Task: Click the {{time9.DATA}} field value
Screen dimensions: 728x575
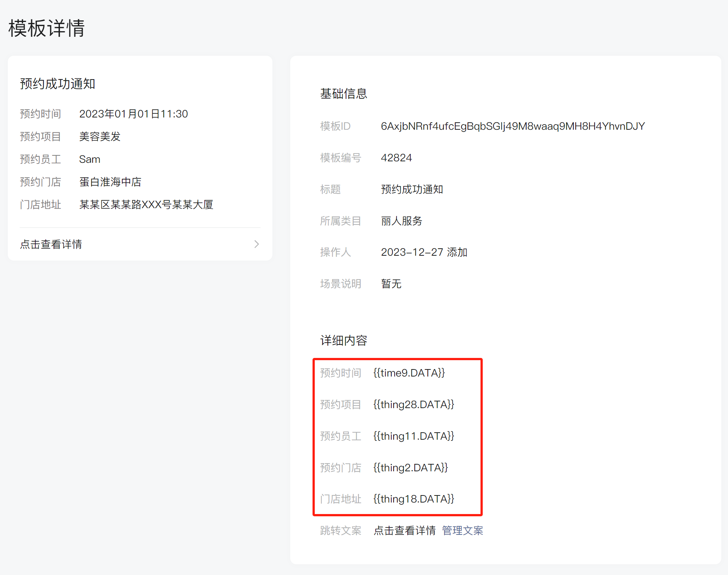Action: pos(409,373)
